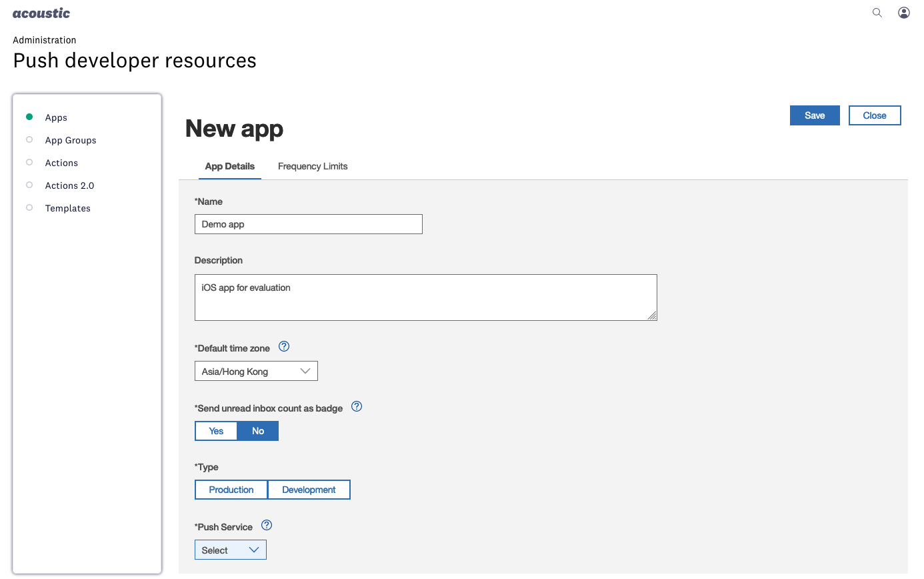
Task: Click the Name field containing Demo app
Action: (x=309, y=224)
